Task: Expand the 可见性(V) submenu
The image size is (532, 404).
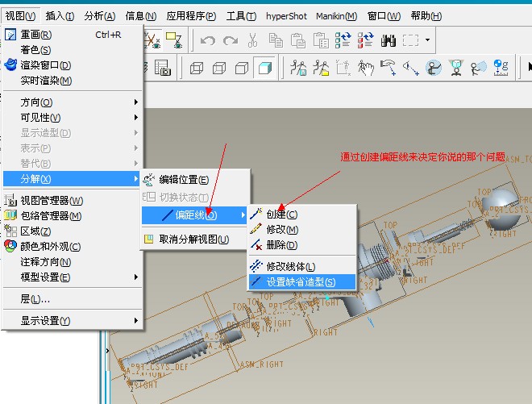Action: pyautogui.click(x=73, y=118)
